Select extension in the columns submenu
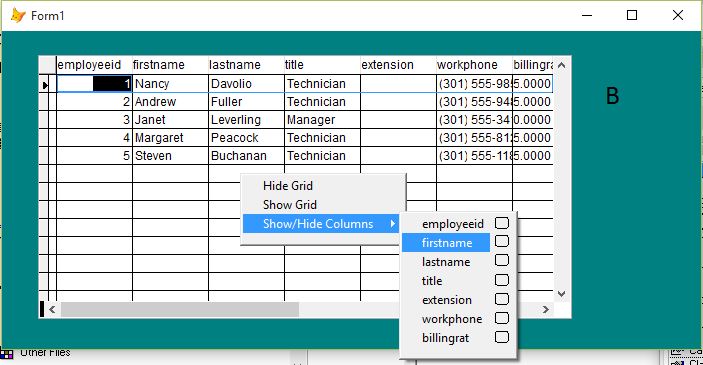This screenshot has height=365, width=703. coord(447,300)
